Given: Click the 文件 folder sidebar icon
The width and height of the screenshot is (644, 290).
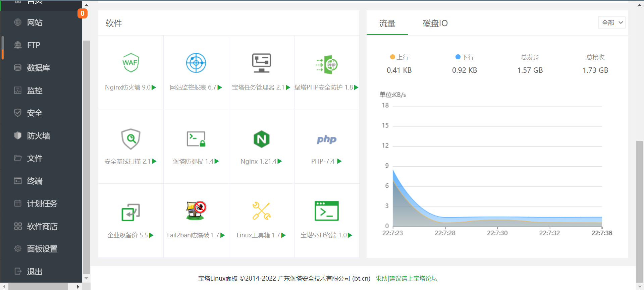Looking at the screenshot, I should click(18, 158).
